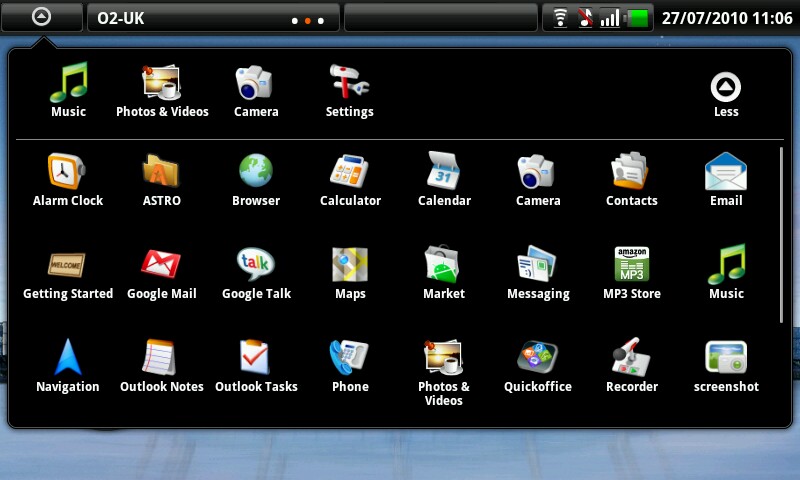Tap the green battery indicator

(636, 18)
